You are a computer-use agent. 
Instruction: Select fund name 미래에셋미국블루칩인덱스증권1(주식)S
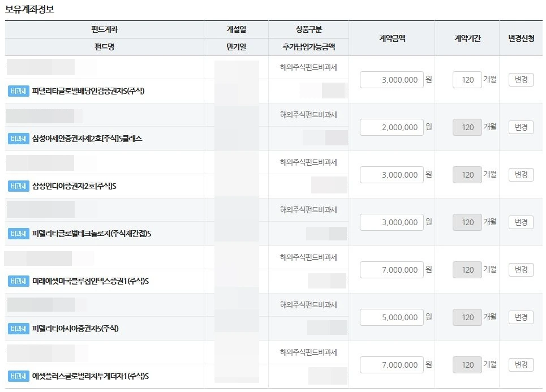pyautogui.click(x=91, y=281)
